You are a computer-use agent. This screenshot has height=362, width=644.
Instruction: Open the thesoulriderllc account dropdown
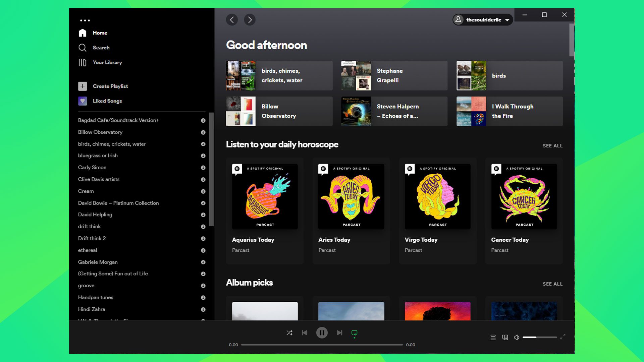coord(483,20)
